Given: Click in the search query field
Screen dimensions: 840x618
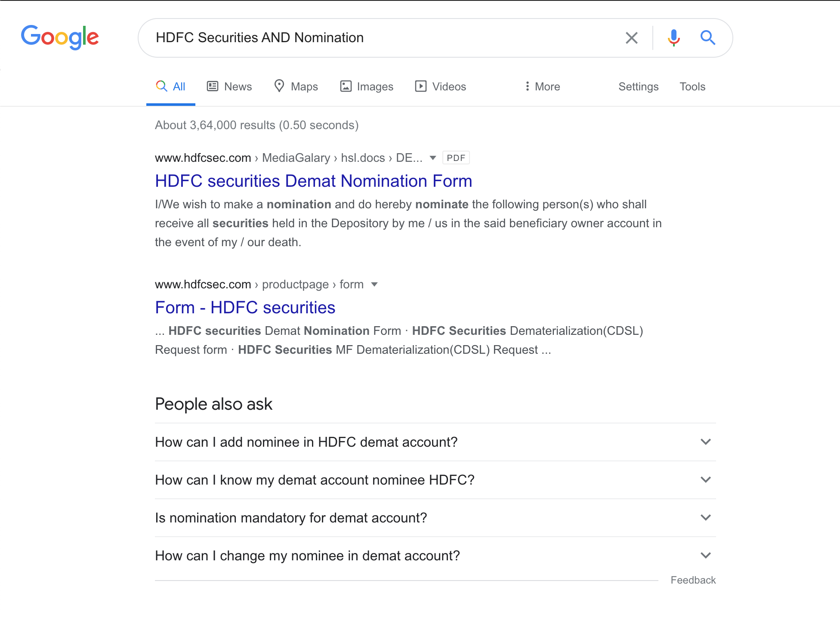Looking at the screenshot, I should (383, 38).
